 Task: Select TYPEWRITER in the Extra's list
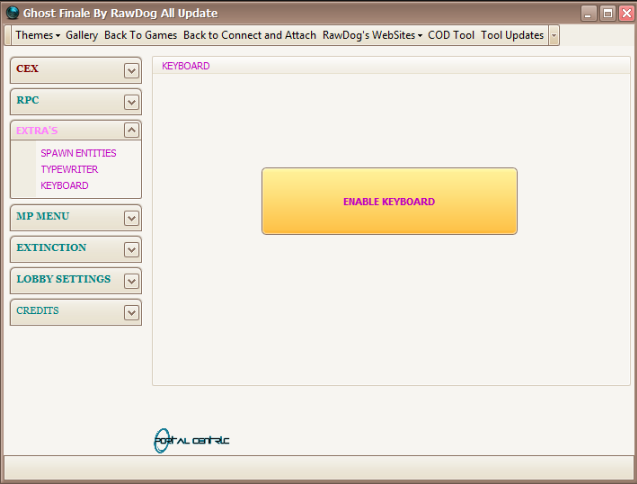[x=69, y=169]
